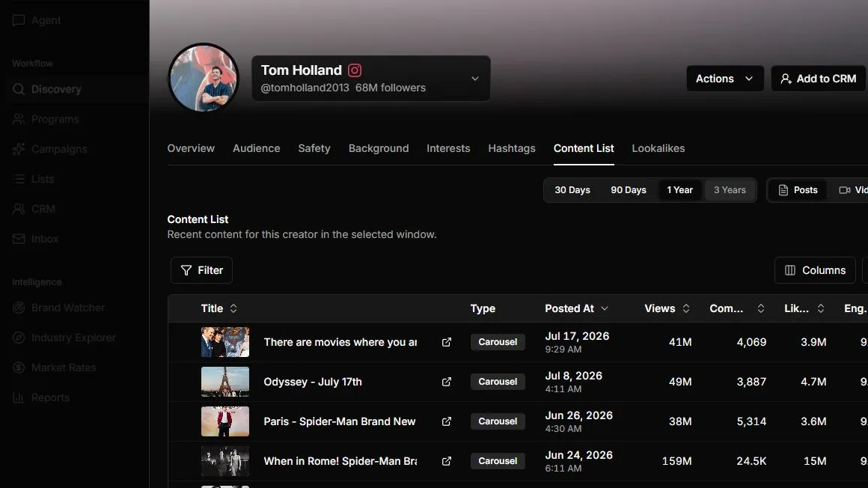This screenshot has height=488, width=868.
Task: Open thumbnail of 'There are movies' post
Action: tap(224, 342)
